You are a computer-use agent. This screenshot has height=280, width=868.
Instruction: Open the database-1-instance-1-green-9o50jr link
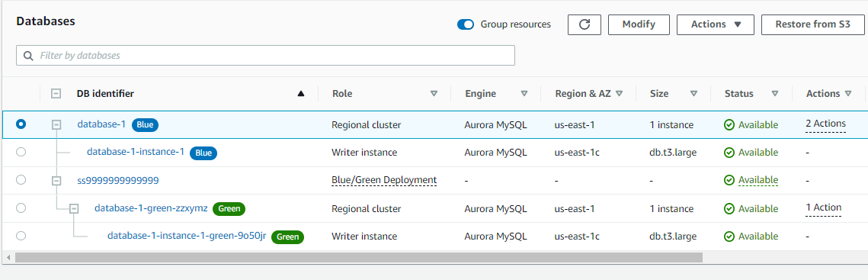pos(187,236)
